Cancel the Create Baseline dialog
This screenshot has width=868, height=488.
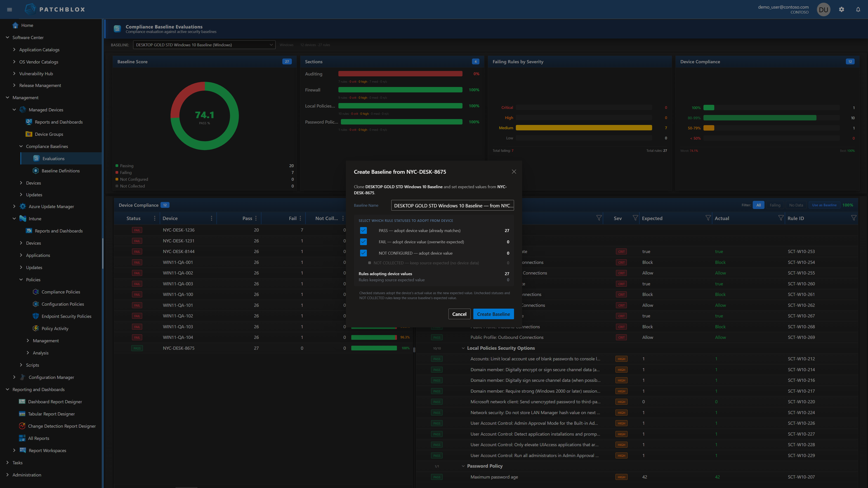[x=459, y=314]
